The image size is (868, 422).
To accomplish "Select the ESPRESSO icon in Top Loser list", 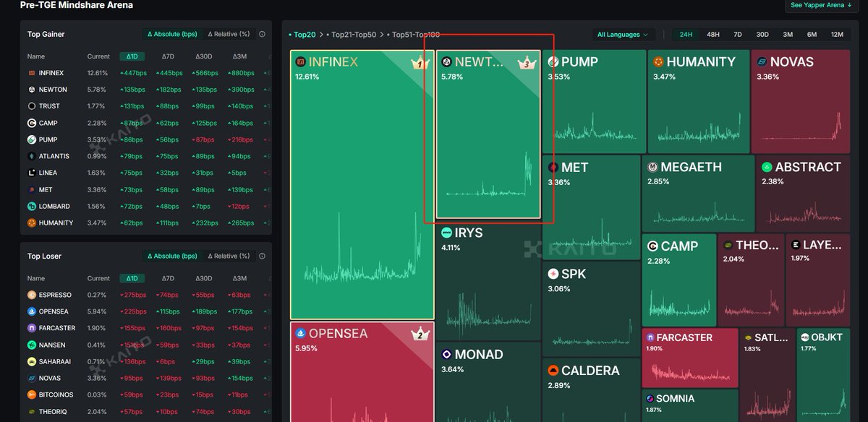I will tap(32, 295).
